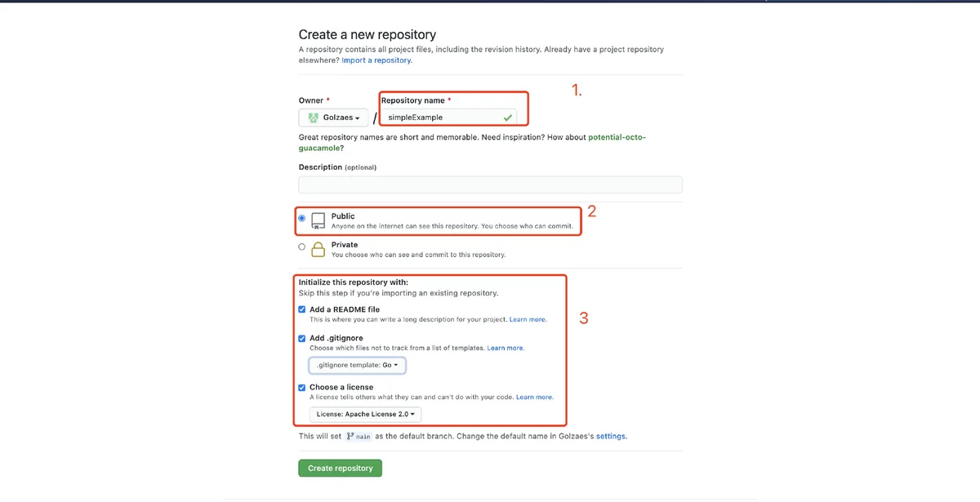Screen dimensions: 980x502
Task: Click the 'Add .gitignore' label text
Action: (x=336, y=338)
